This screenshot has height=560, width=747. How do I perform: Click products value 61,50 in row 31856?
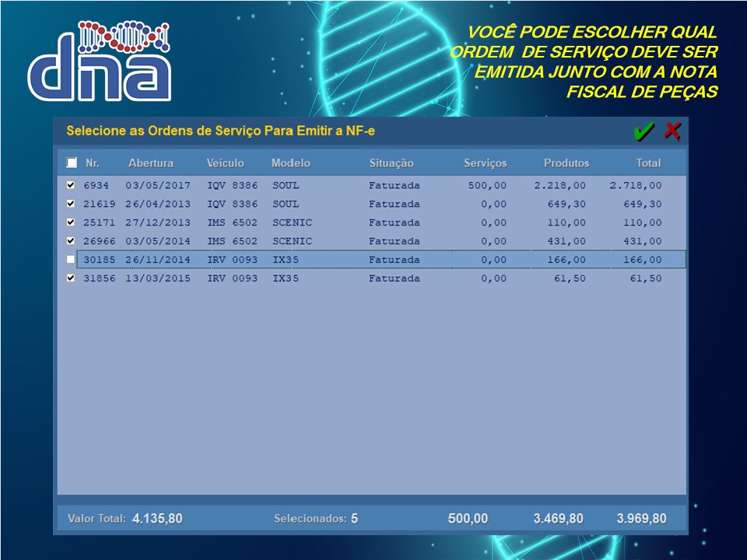tap(570, 278)
